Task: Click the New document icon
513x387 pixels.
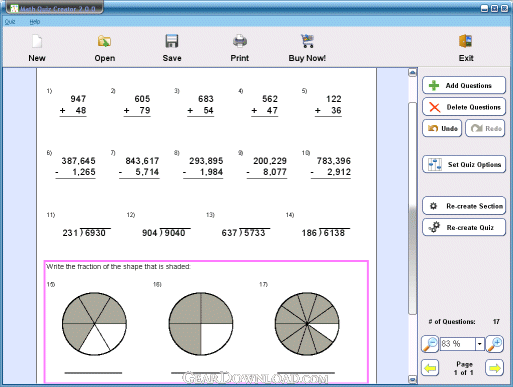Action: coord(37,42)
